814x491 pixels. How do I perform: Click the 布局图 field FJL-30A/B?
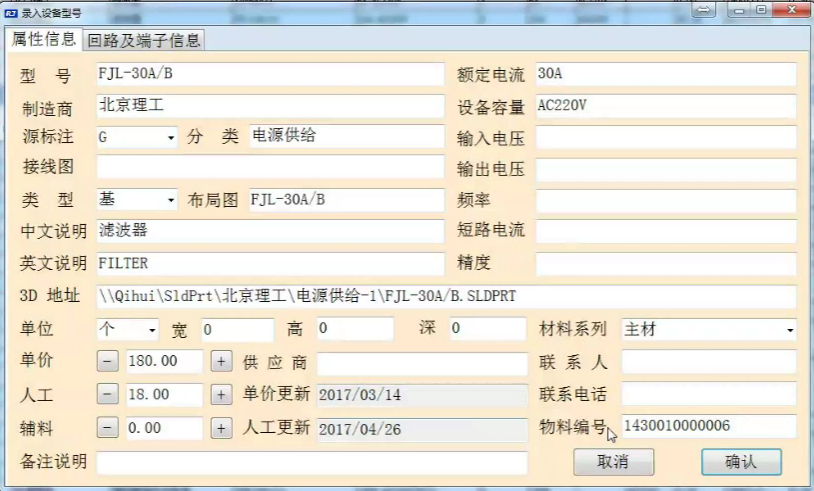click(x=347, y=200)
